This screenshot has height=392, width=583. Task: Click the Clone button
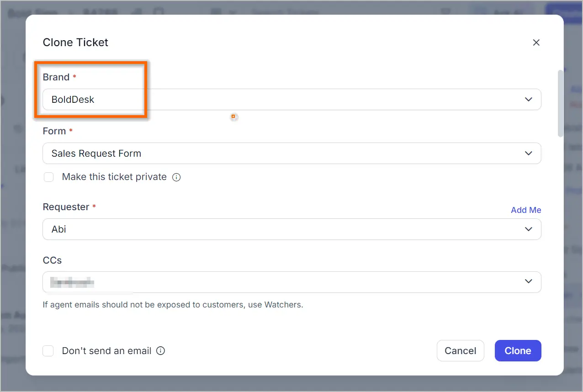(x=518, y=351)
